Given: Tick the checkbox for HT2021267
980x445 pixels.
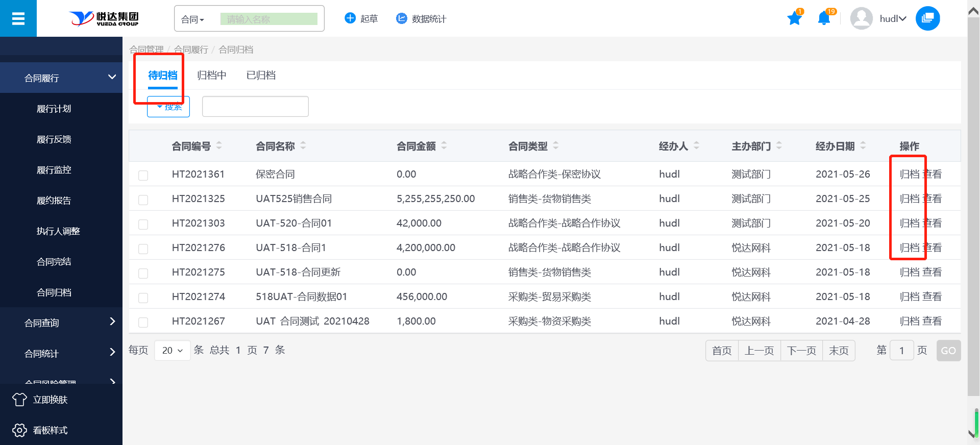Looking at the screenshot, I should point(143,322).
